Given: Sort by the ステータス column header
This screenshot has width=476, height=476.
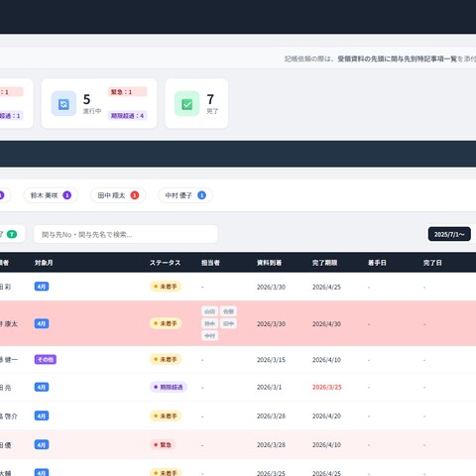Looking at the screenshot, I should pos(165,263).
